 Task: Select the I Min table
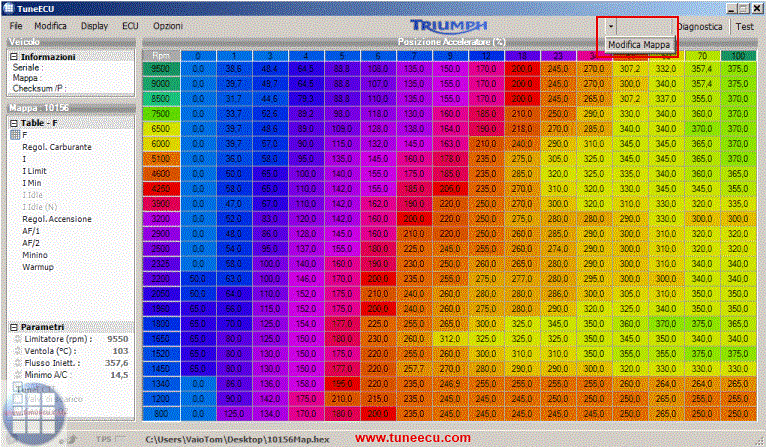click(32, 183)
